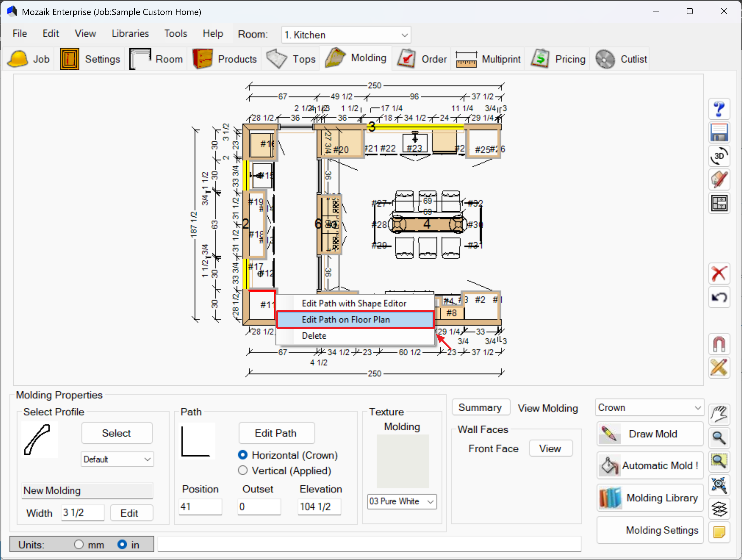Click the undo arrow icon
Screen dimensions: 742x560
pyautogui.click(x=718, y=297)
